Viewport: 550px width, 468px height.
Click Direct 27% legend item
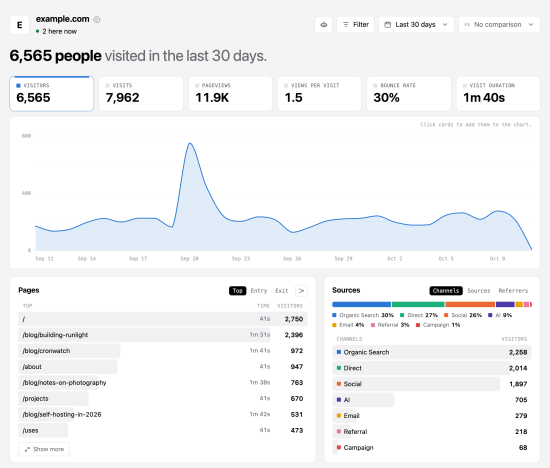[x=419, y=315]
